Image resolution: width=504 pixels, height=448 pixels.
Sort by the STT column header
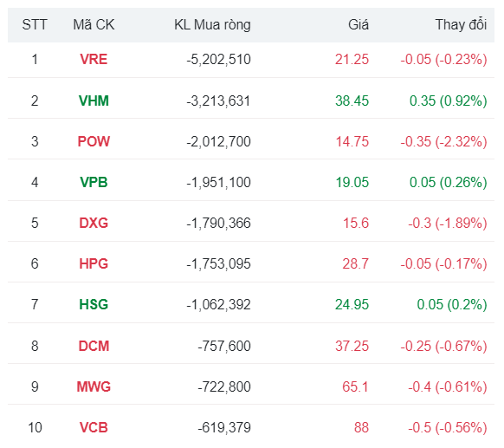click(x=35, y=25)
